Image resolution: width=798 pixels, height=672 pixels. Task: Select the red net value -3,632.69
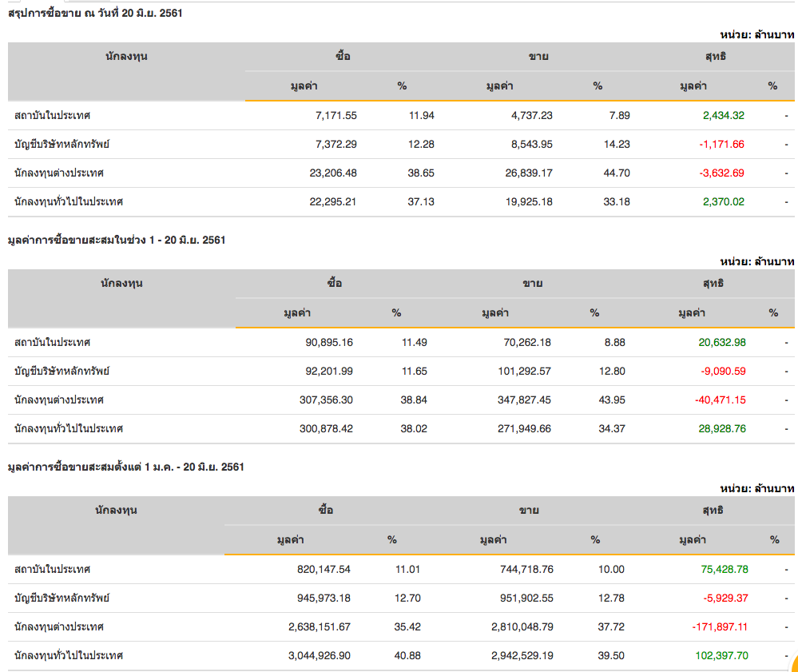click(x=721, y=173)
